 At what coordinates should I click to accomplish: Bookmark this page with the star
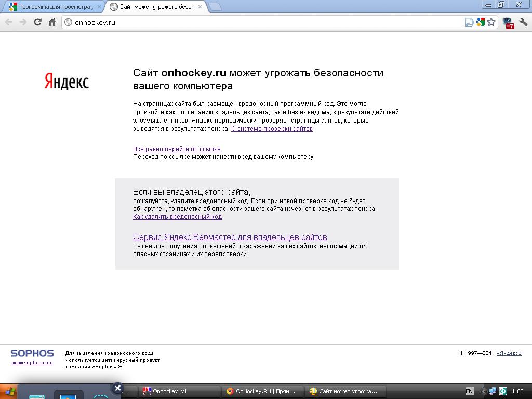[x=491, y=22]
